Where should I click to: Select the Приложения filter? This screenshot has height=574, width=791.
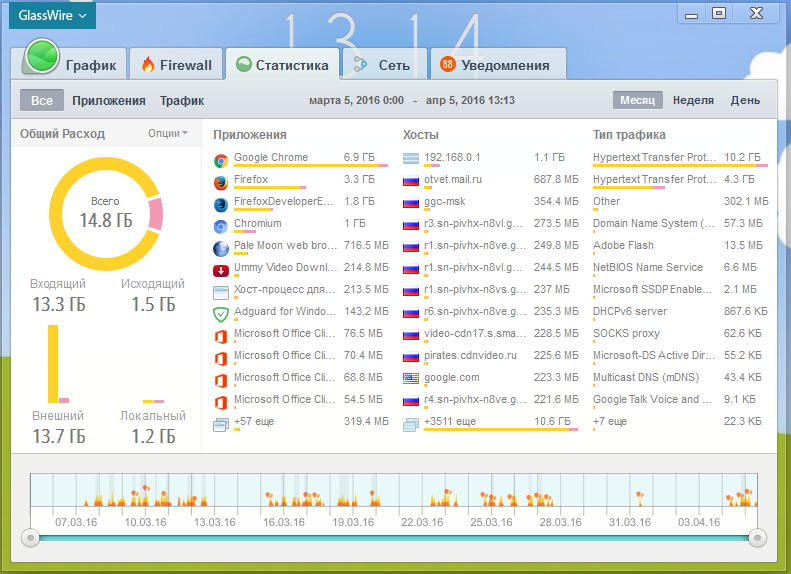108,100
